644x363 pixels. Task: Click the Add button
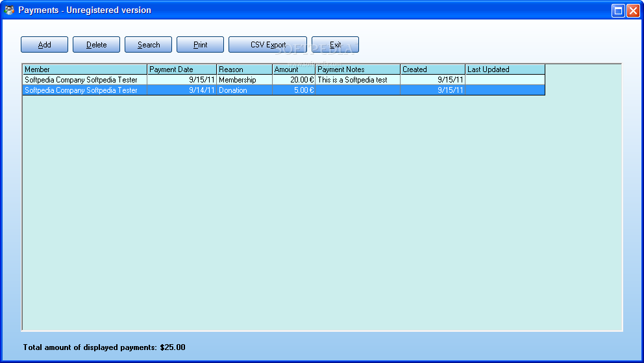pyautogui.click(x=44, y=45)
